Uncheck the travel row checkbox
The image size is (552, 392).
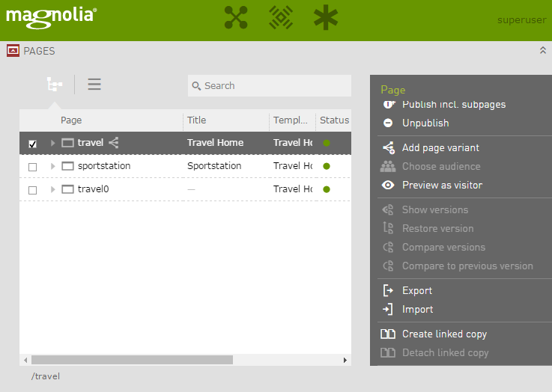tap(33, 144)
